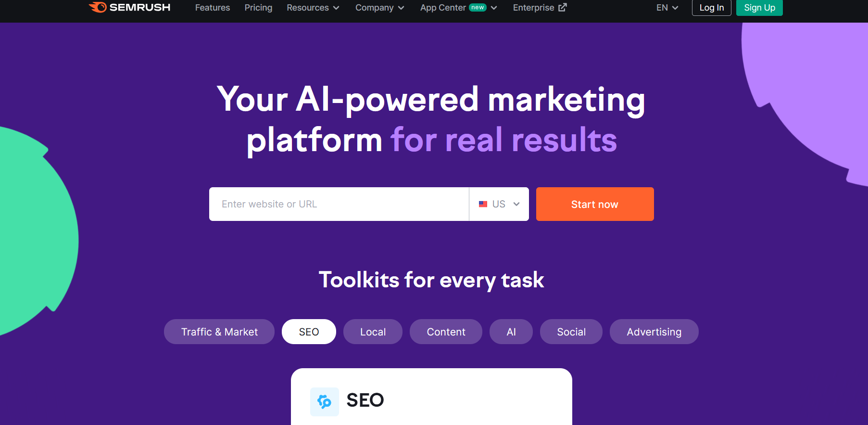
Task: Focus the Enter website or URL field
Action: pyautogui.click(x=339, y=204)
